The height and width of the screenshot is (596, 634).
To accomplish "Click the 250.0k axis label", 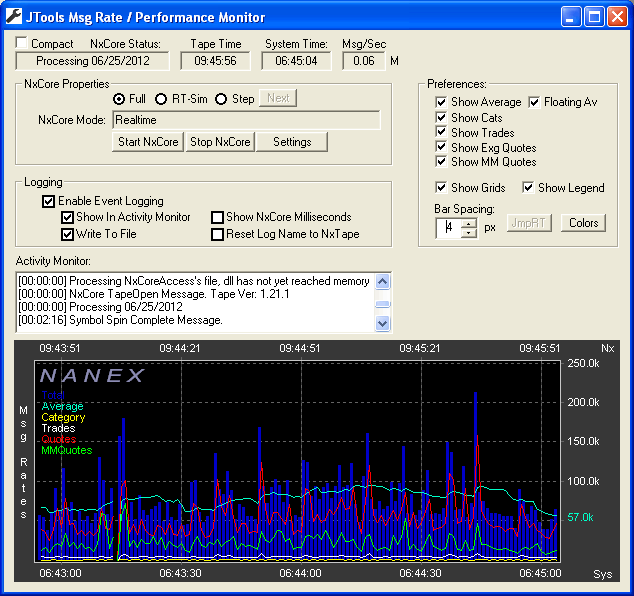I will (x=583, y=363).
